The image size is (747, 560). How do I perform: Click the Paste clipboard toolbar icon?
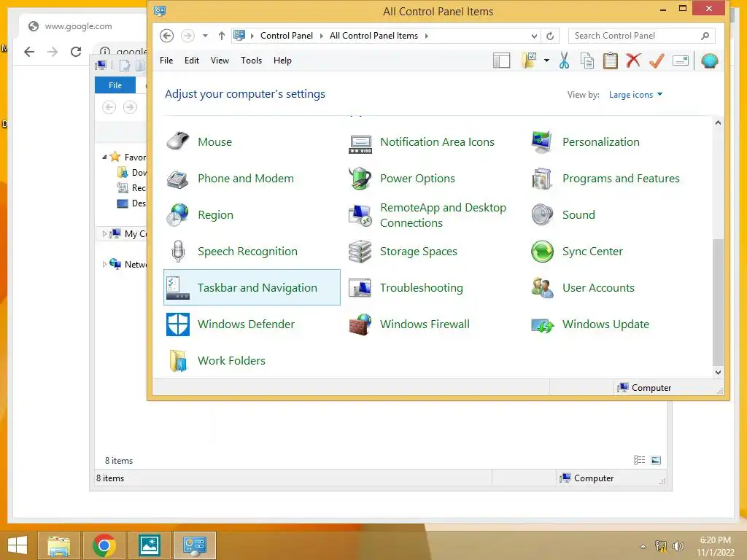click(611, 61)
